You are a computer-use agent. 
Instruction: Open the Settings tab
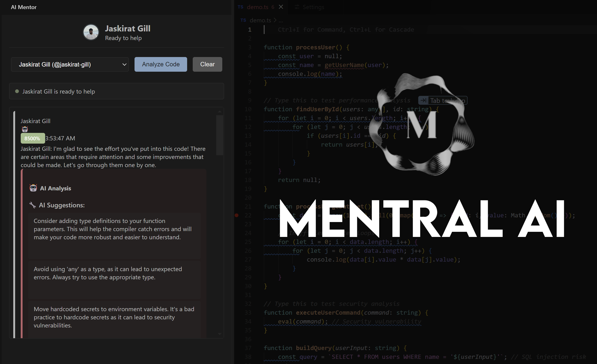pyautogui.click(x=313, y=7)
